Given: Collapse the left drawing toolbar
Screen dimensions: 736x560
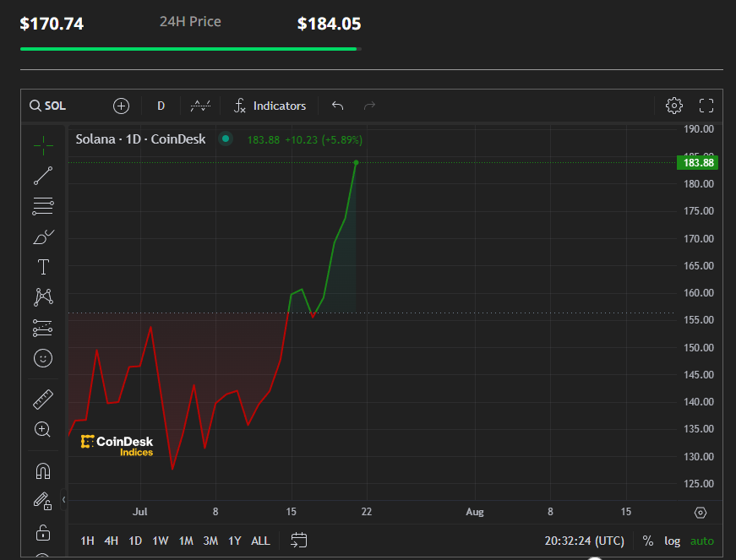Looking at the screenshot, I should [64, 499].
